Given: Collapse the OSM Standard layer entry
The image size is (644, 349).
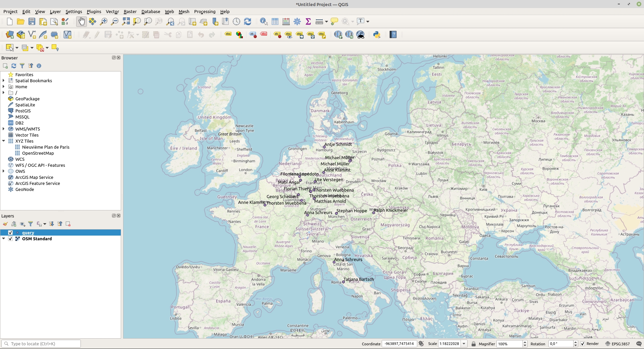Looking at the screenshot, I should [4, 239].
